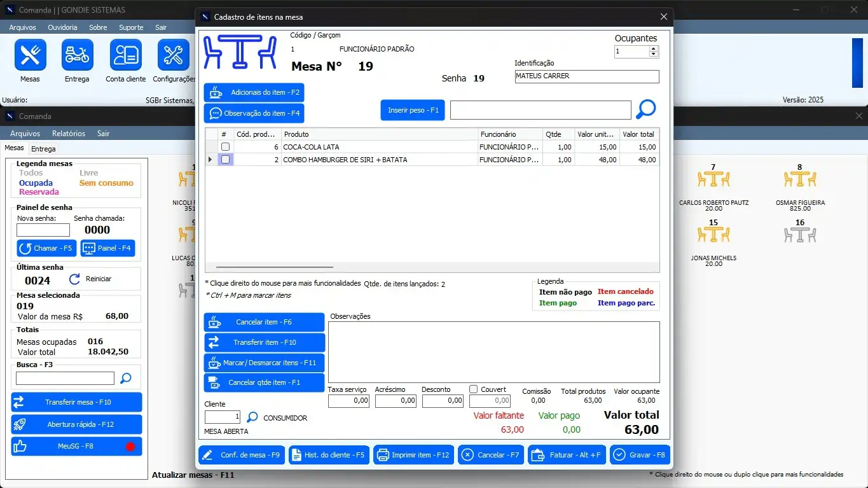This screenshot has width=868, height=488.
Task: Open the Mesas module icon
Action: (30, 55)
